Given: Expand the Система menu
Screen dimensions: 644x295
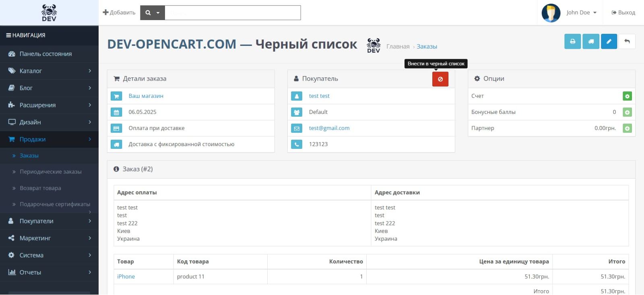Looking at the screenshot, I should point(49,255).
